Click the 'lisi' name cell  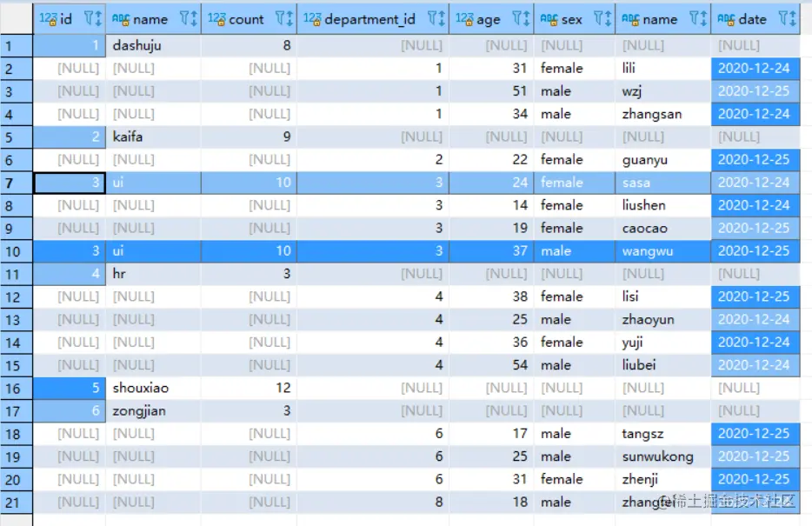click(663, 296)
